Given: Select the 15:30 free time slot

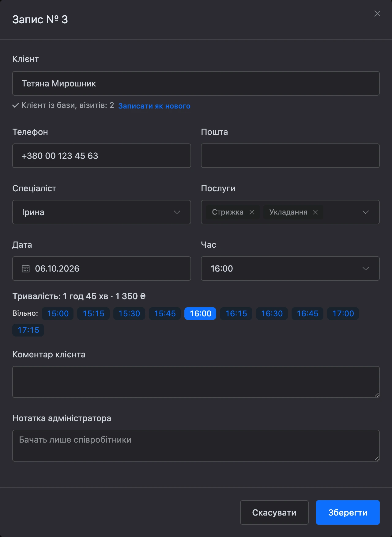Looking at the screenshot, I should click(129, 314).
